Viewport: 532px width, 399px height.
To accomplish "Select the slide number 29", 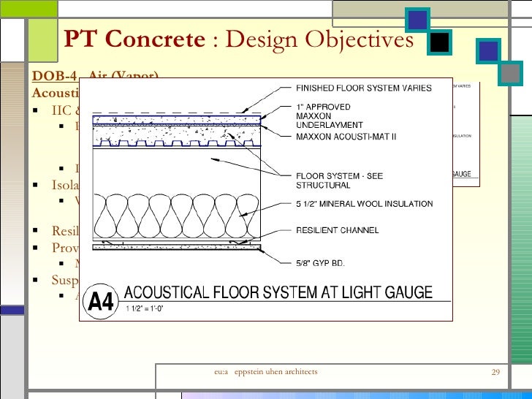I will coord(495,372).
